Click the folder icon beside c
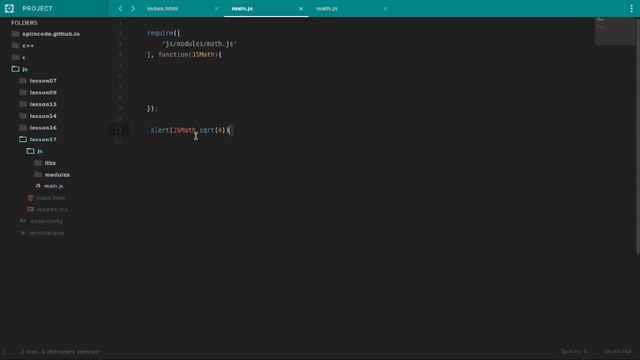Viewport: 640px width, 360px height. pos(16,57)
